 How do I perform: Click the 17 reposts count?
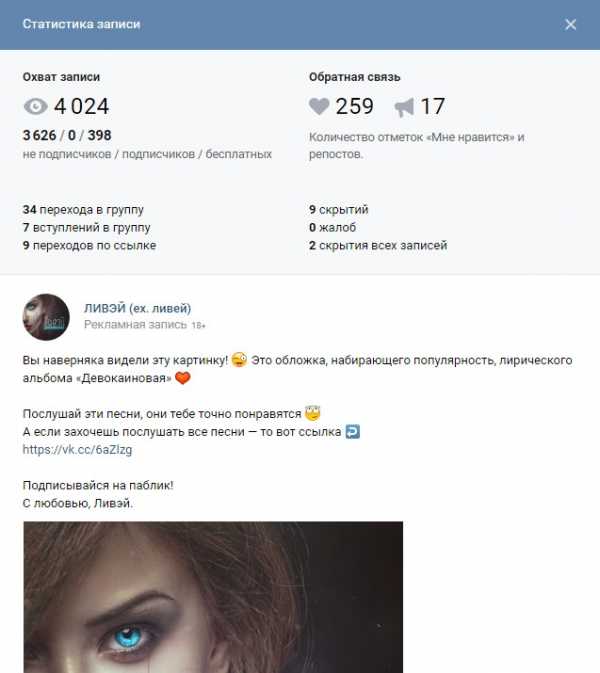(432, 106)
